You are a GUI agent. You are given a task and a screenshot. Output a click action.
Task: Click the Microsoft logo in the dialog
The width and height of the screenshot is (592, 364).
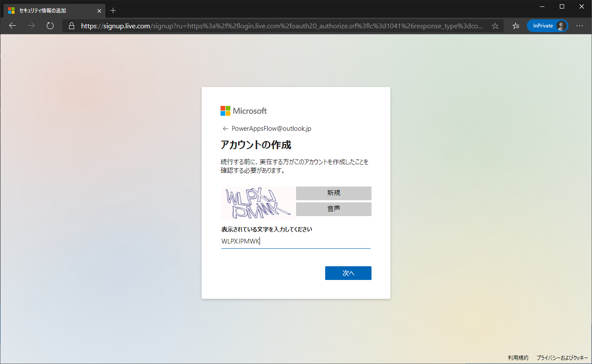[x=244, y=111]
